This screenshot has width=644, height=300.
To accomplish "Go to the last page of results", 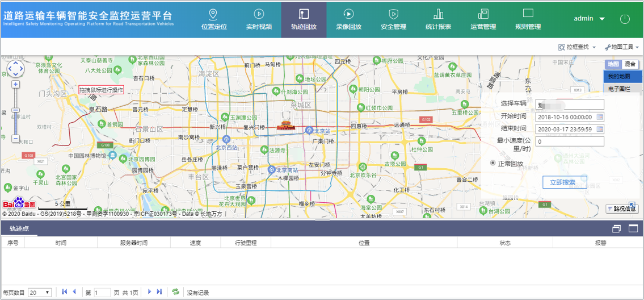I will coord(159,292).
